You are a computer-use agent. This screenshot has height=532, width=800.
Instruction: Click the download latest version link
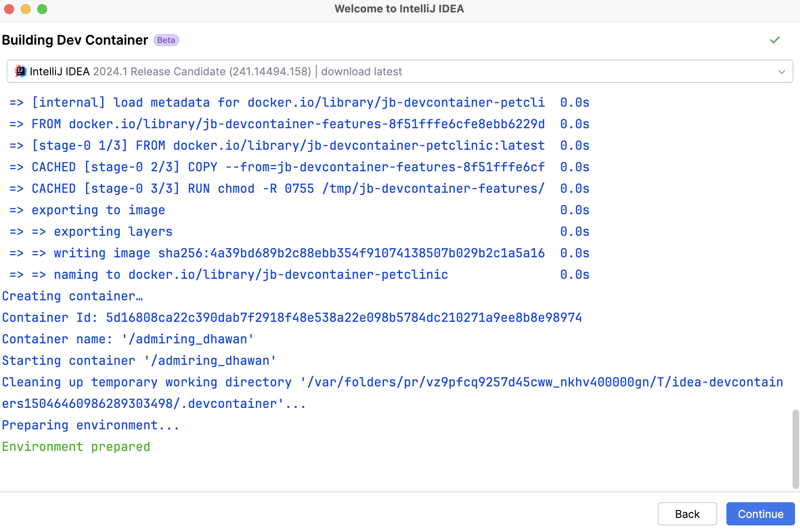click(x=362, y=72)
